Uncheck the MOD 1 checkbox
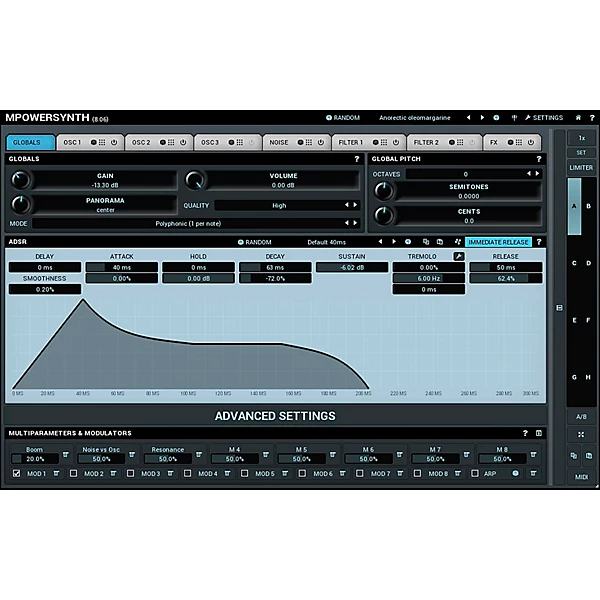The image size is (600, 600). pyautogui.click(x=16, y=473)
